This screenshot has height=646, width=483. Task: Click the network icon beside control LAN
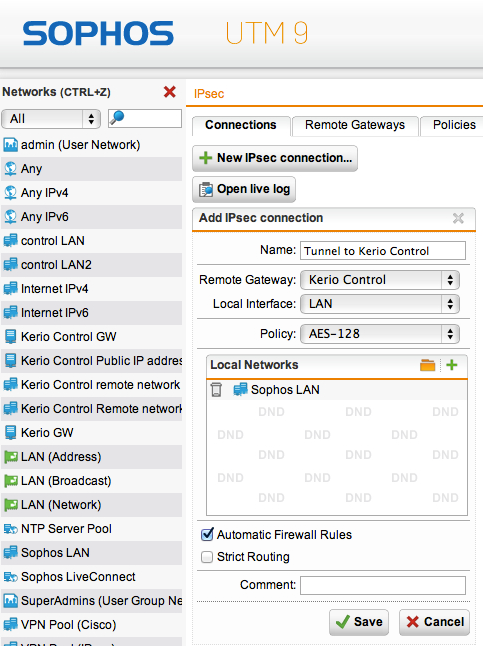[x=10, y=240]
